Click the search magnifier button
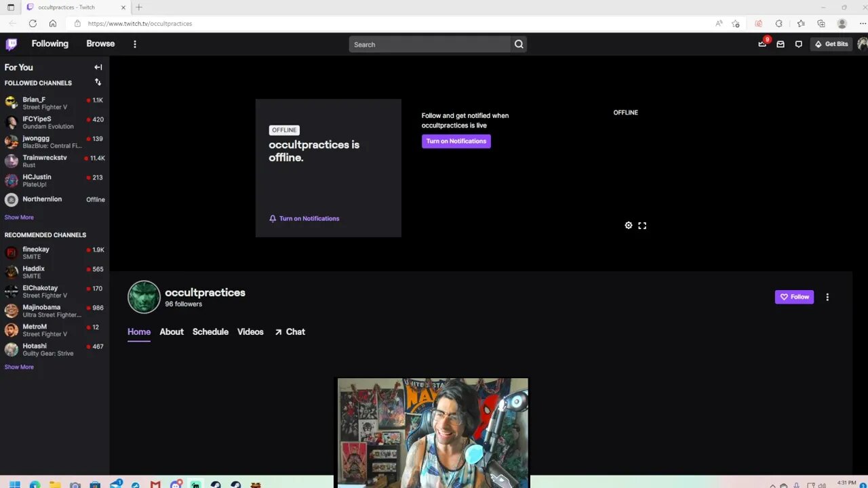868x488 pixels. (x=519, y=44)
